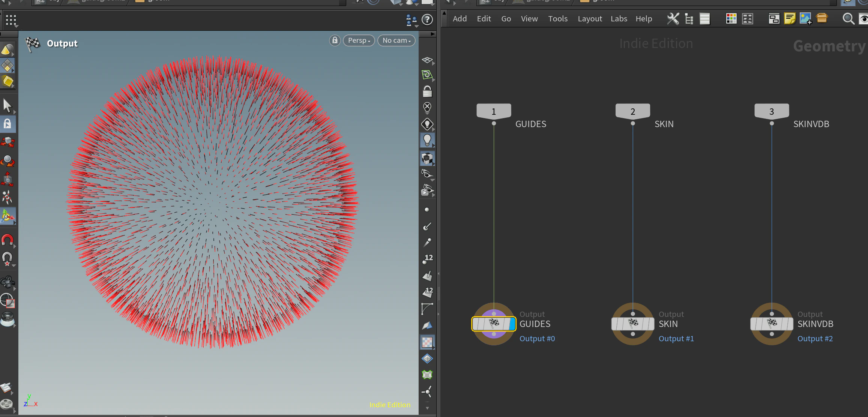The width and height of the screenshot is (868, 417).
Task: Select the Output SKINVDB node
Action: pyautogui.click(x=772, y=324)
